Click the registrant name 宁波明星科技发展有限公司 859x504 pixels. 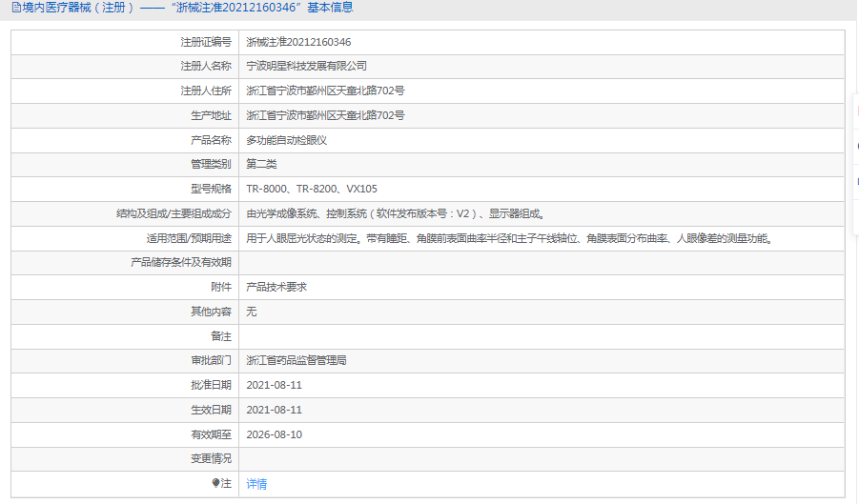coord(306,67)
